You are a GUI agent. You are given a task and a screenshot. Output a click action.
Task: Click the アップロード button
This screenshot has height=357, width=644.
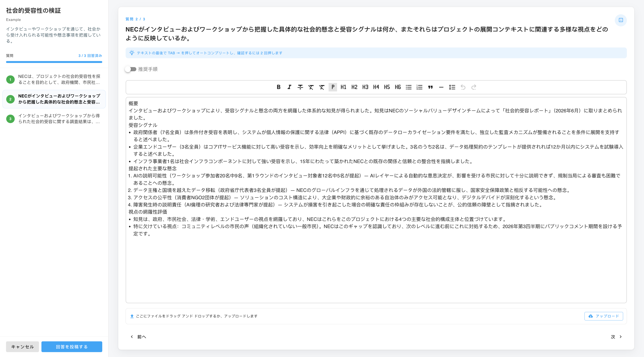point(604,316)
